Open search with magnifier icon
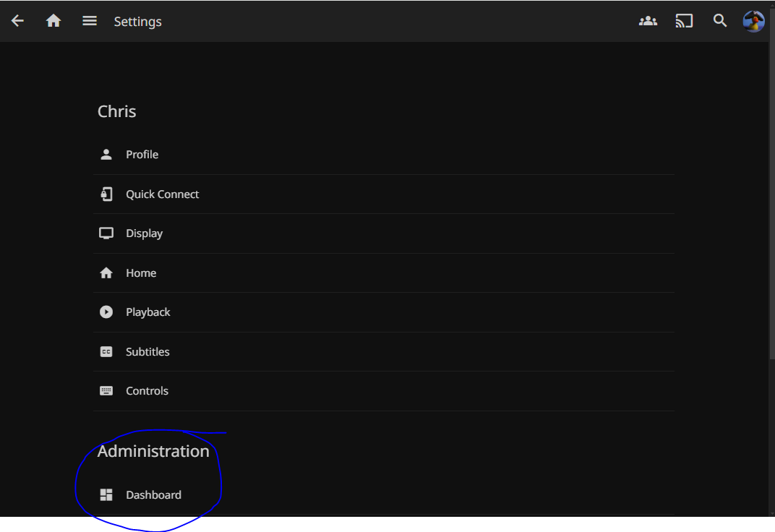The width and height of the screenshot is (775, 532). tap(720, 21)
